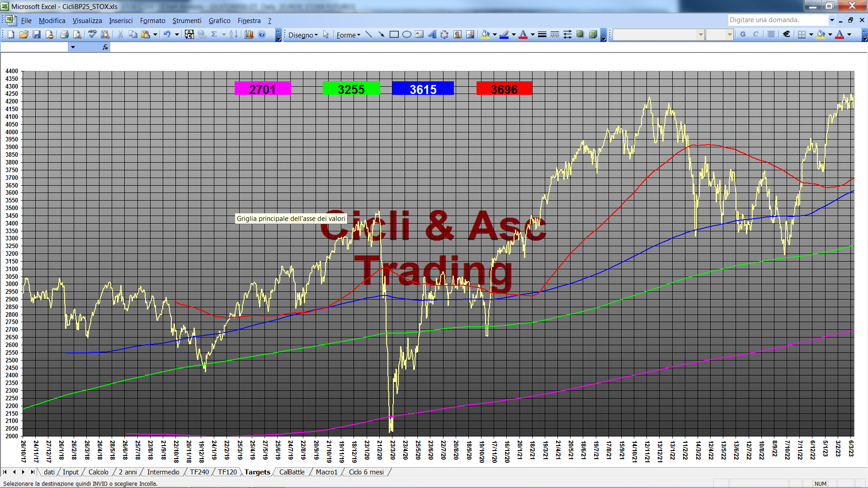This screenshot has height=488, width=868.
Task: Click the Copy icon
Action: point(133,34)
